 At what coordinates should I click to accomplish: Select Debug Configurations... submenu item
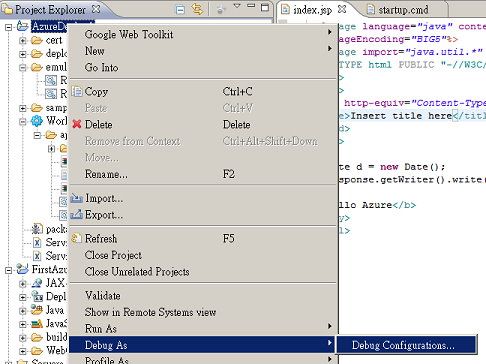tap(406, 345)
